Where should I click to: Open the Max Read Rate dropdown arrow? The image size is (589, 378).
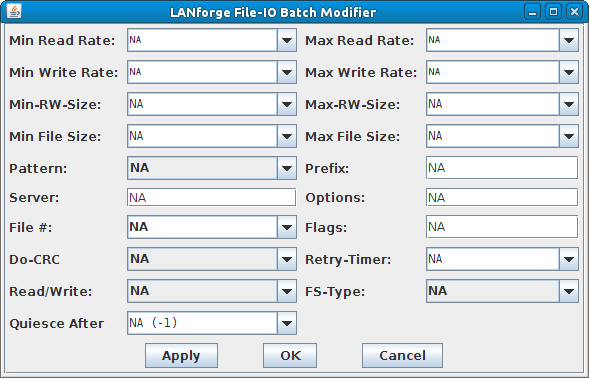[x=568, y=40]
